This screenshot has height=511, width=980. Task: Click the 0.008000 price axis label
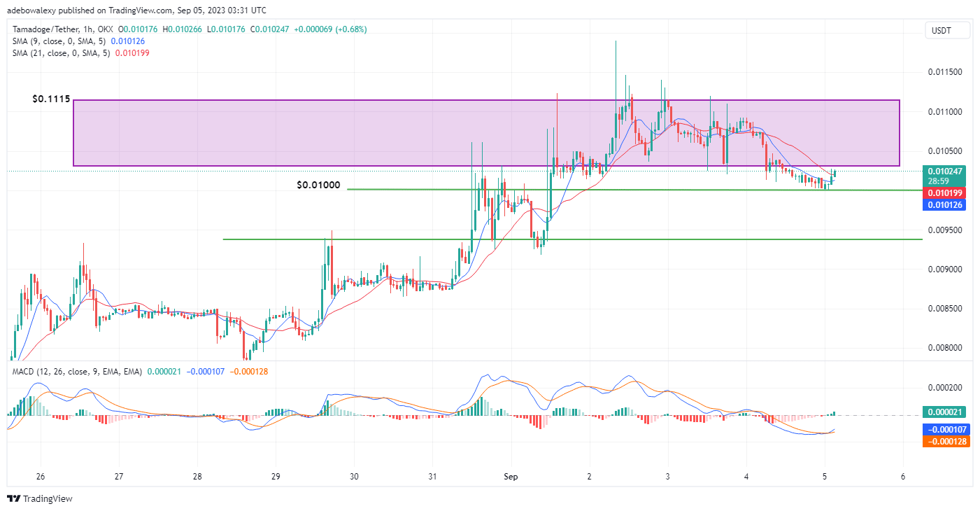[x=944, y=348]
